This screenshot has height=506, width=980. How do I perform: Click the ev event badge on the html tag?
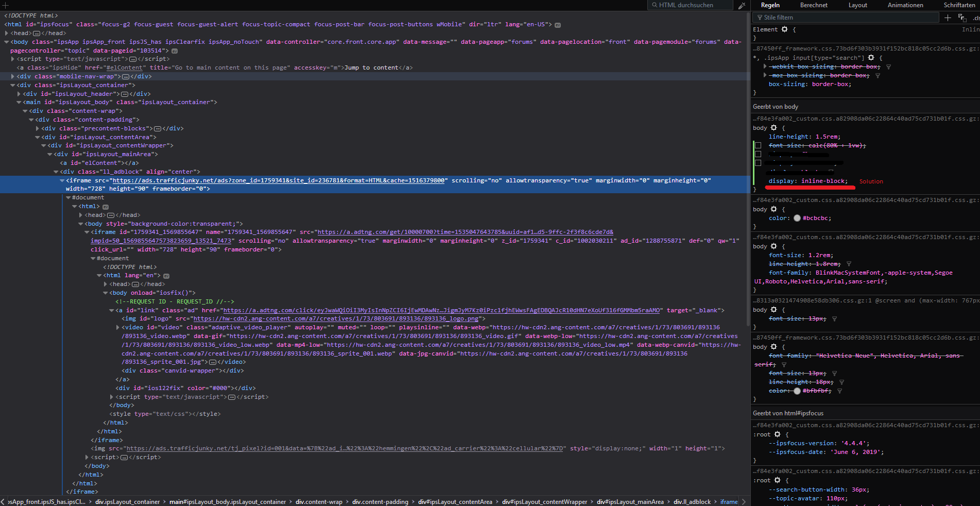tap(558, 25)
